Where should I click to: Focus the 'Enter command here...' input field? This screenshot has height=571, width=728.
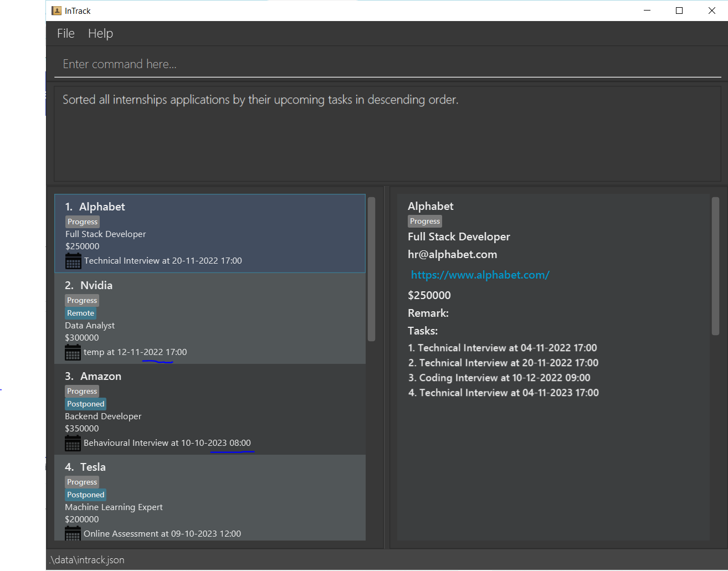coord(388,64)
